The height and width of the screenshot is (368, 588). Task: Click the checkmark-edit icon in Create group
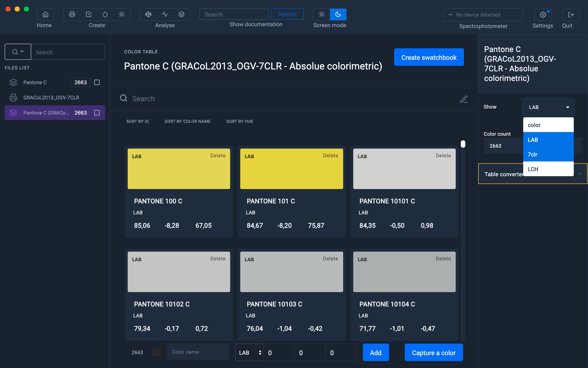89,14
